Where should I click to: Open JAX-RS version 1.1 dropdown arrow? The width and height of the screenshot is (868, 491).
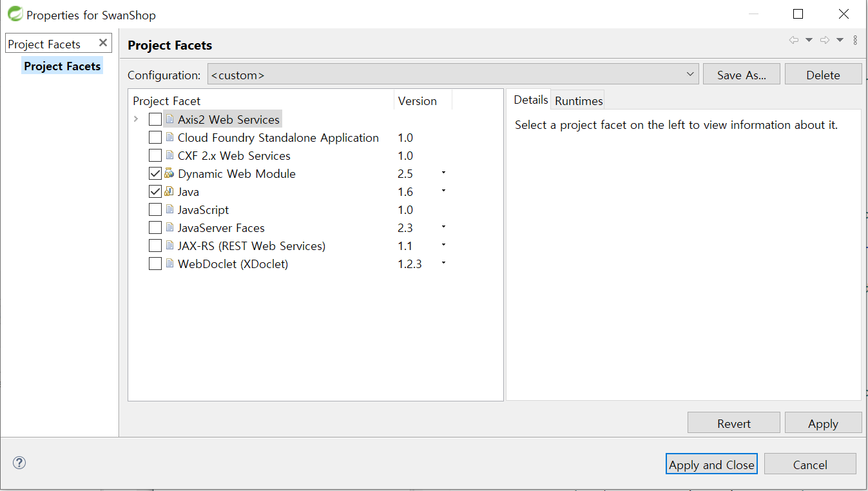click(443, 245)
